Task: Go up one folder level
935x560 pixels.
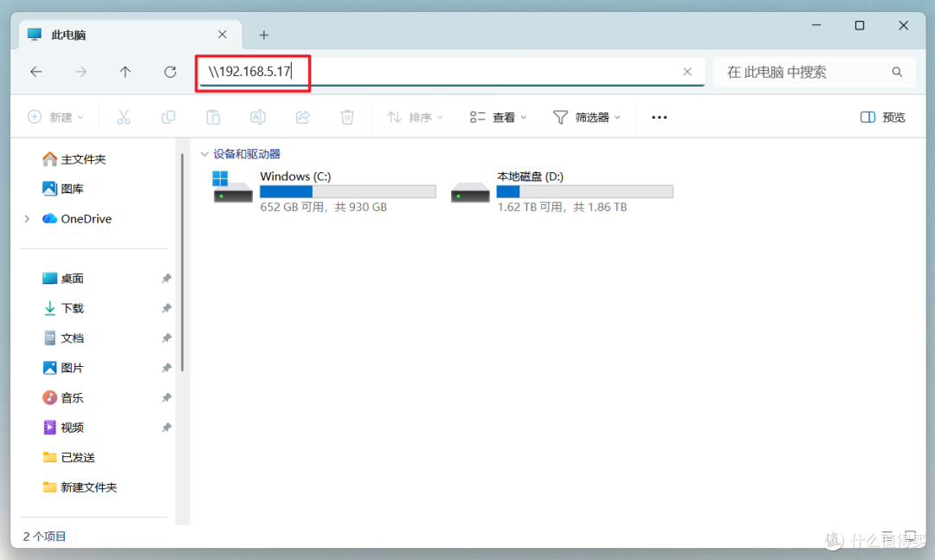Action: pos(126,72)
